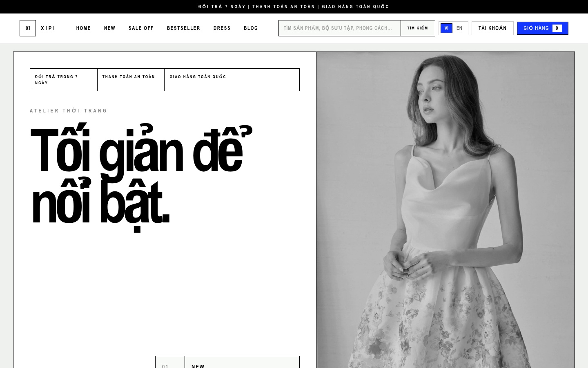Switch language to EN
The width and height of the screenshot is (588, 368).
[x=459, y=28]
